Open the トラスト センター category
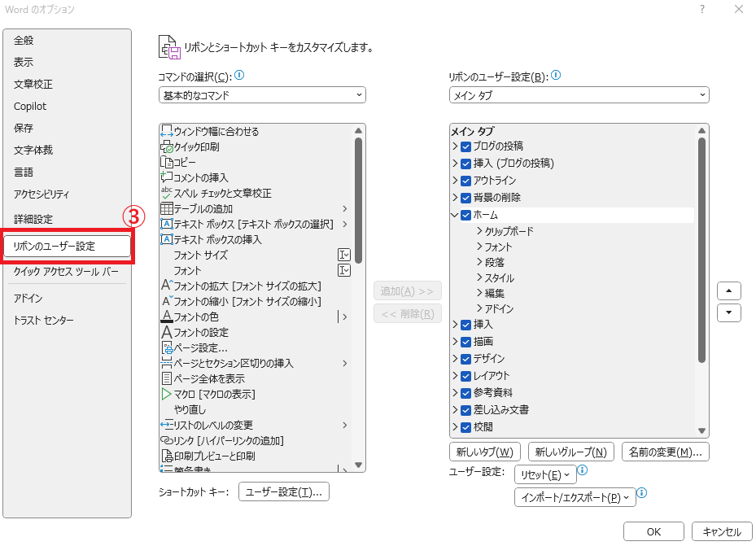Image resolution: width=756 pixels, height=546 pixels. point(67,321)
